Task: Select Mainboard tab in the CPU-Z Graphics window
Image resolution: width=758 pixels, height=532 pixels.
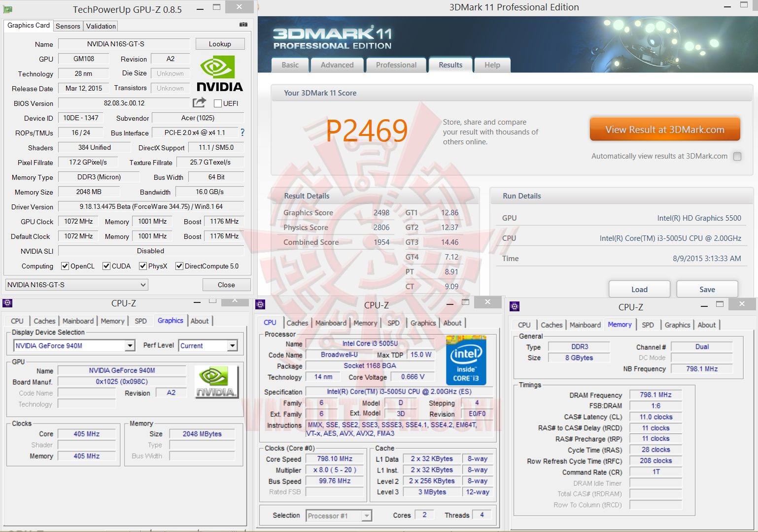Action: point(78,321)
